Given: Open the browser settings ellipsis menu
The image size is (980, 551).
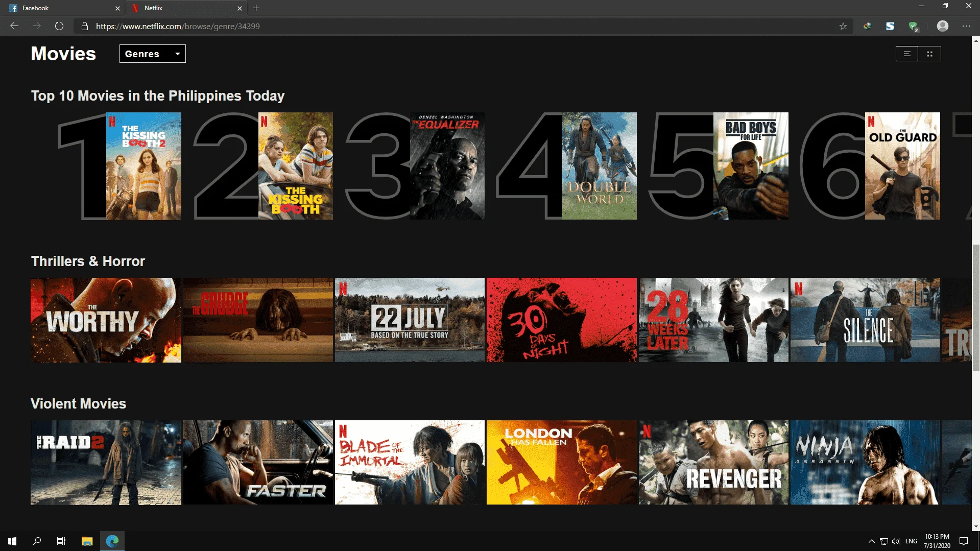Looking at the screenshot, I should point(966,26).
